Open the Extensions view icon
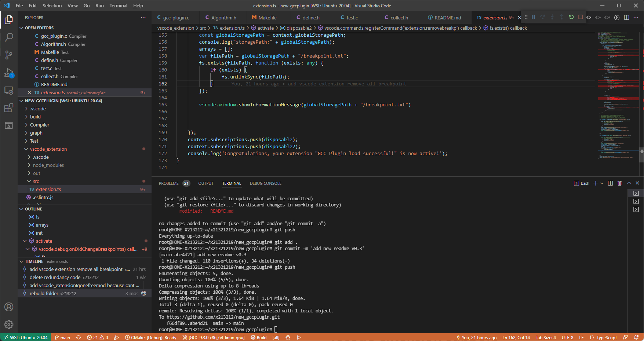644x341 pixels. (x=9, y=108)
